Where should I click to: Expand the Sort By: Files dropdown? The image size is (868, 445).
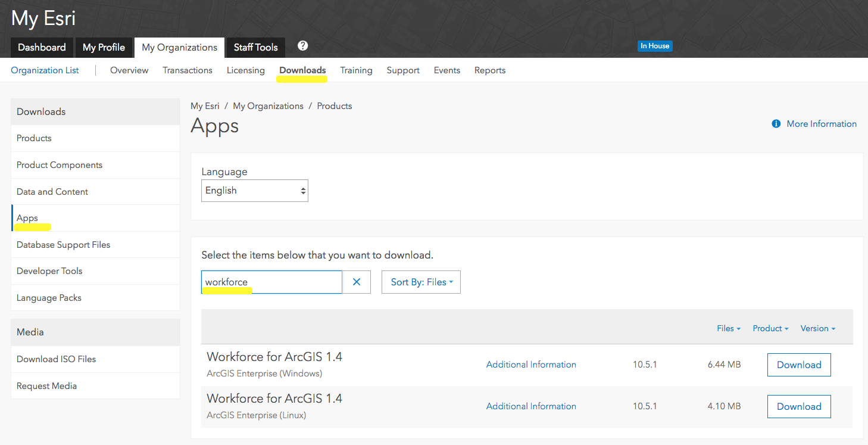(x=421, y=282)
